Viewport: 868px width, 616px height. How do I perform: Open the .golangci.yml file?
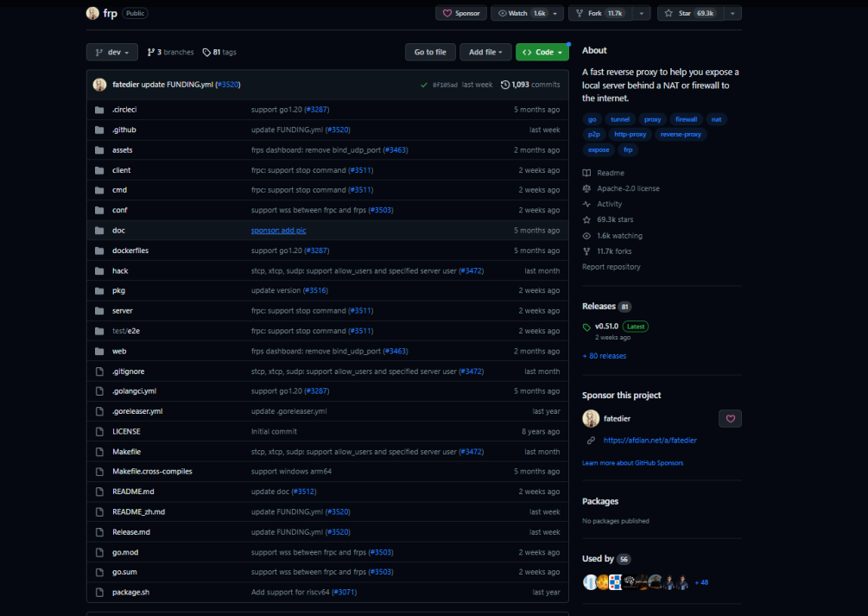pos(135,391)
